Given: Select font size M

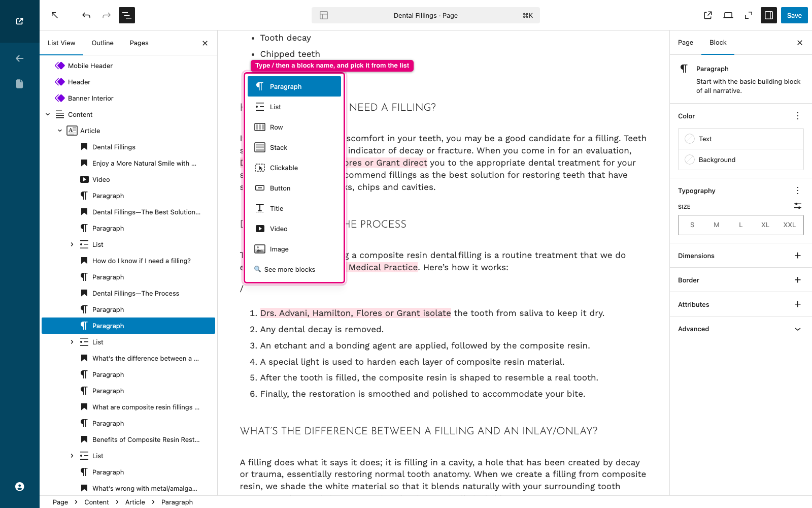Looking at the screenshot, I should pyautogui.click(x=717, y=225).
